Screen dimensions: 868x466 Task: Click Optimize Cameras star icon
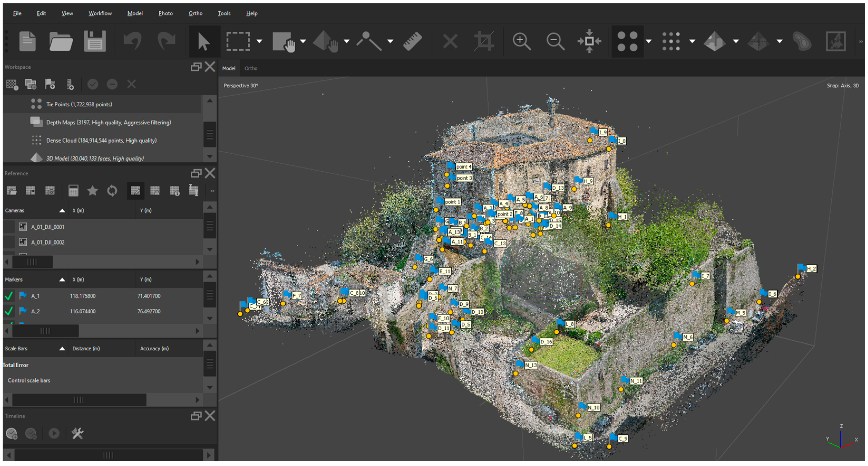click(92, 191)
